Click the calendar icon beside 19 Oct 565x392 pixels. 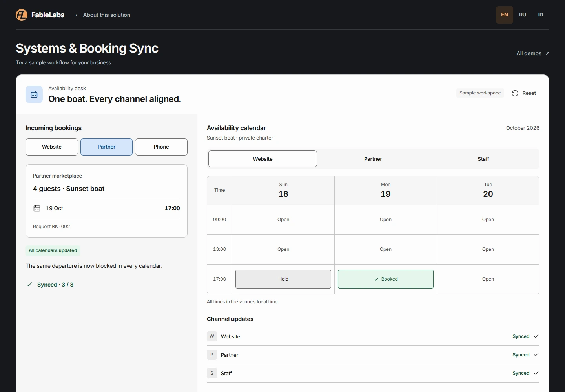tap(37, 208)
